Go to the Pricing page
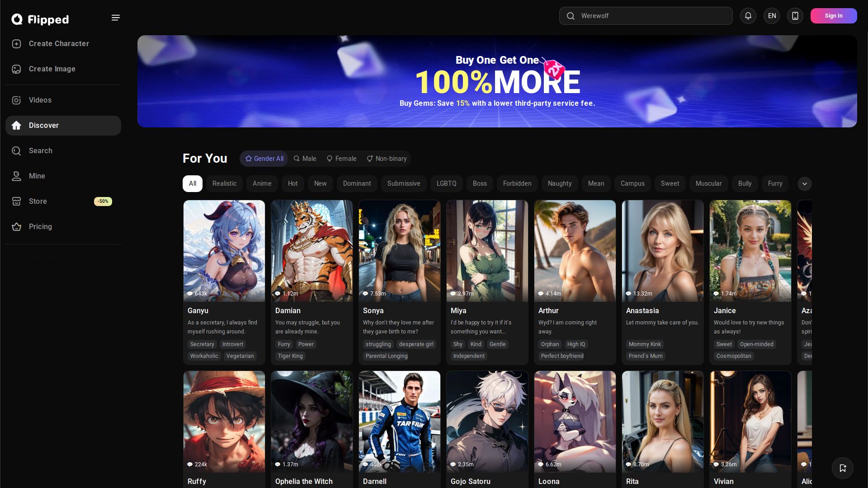The height and width of the screenshot is (488, 868). click(x=63, y=227)
